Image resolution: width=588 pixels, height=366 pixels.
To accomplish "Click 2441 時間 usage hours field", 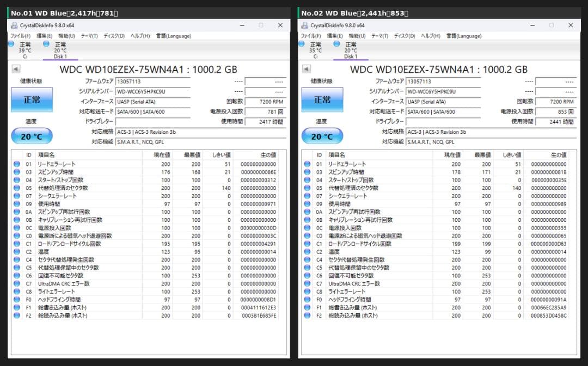I will (x=556, y=122).
